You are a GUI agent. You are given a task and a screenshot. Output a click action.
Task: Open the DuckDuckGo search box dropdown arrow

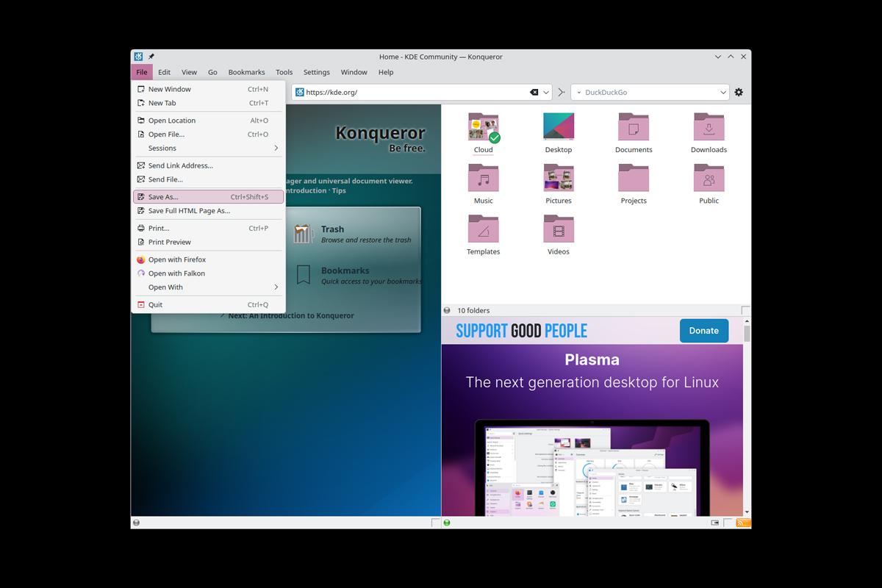pos(723,93)
